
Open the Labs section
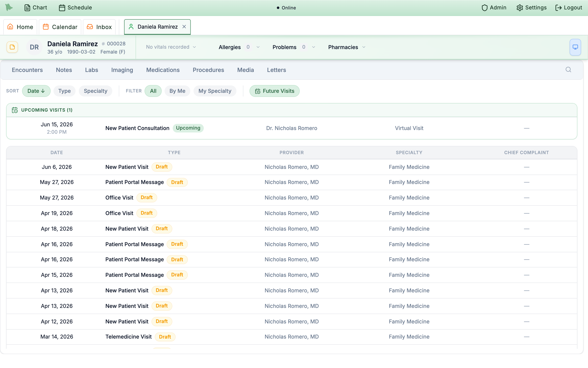[x=92, y=70]
